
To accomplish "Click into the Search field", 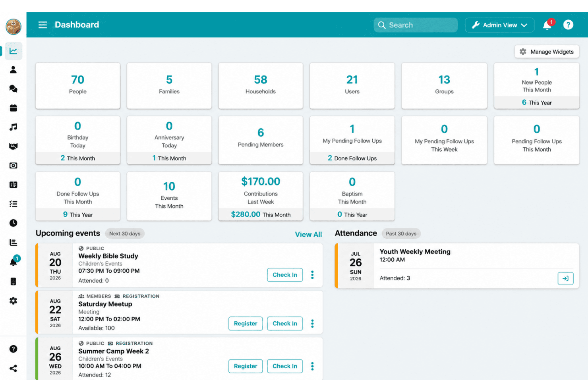I will point(416,25).
